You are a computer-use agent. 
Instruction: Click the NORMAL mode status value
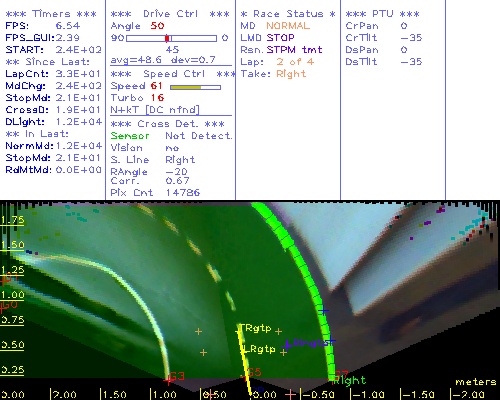(x=288, y=26)
